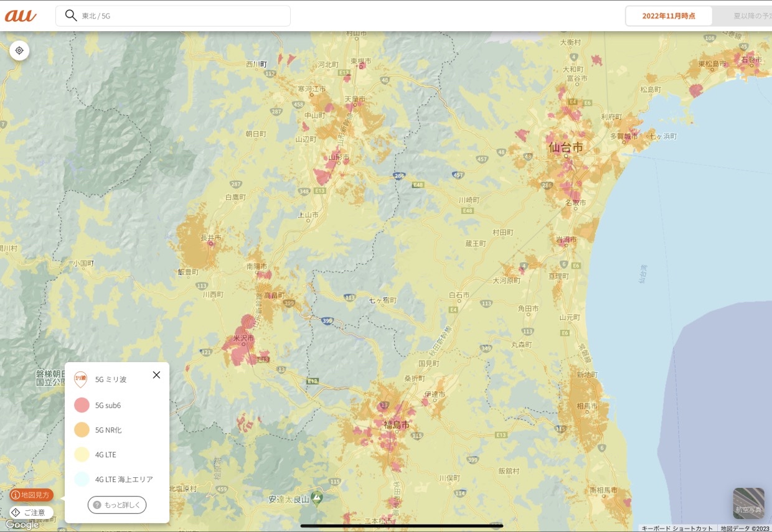Image resolution: width=772 pixels, height=532 pixels.
Task: Select the 2022年11月時点 tab
Action: click(669, 16)
